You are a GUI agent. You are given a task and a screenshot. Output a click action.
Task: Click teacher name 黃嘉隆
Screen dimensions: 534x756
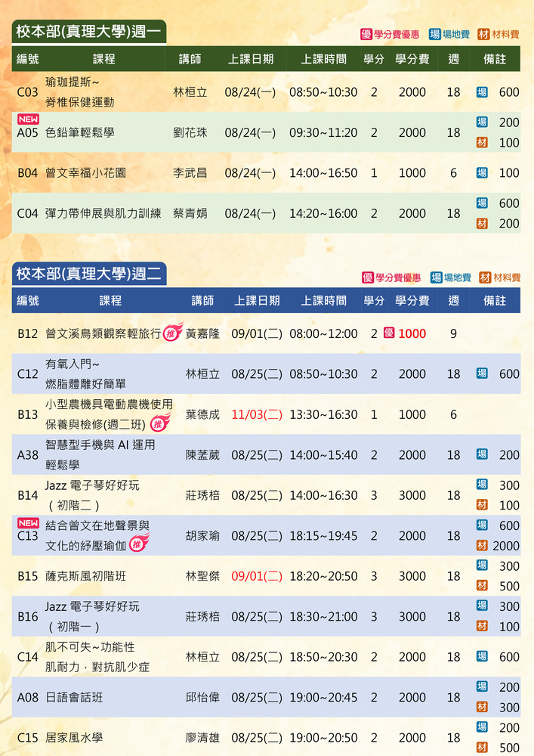coord(202,333)
